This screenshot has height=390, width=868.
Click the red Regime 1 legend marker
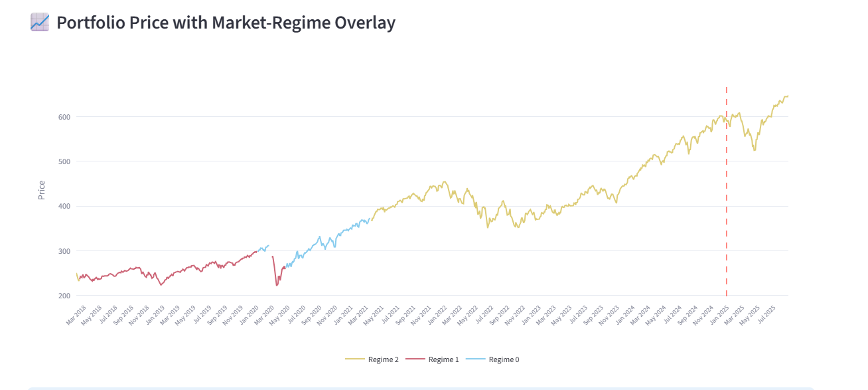[x=415, y=359]
